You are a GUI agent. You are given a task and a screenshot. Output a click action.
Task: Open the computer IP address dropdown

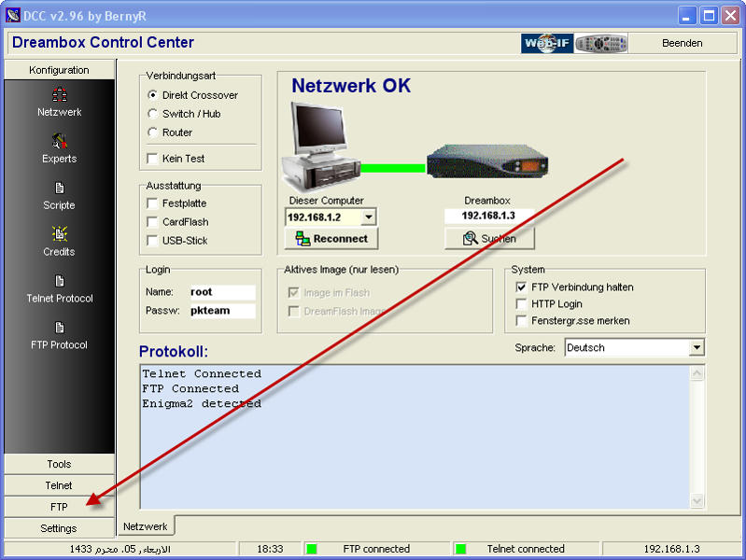pos(368,217)
